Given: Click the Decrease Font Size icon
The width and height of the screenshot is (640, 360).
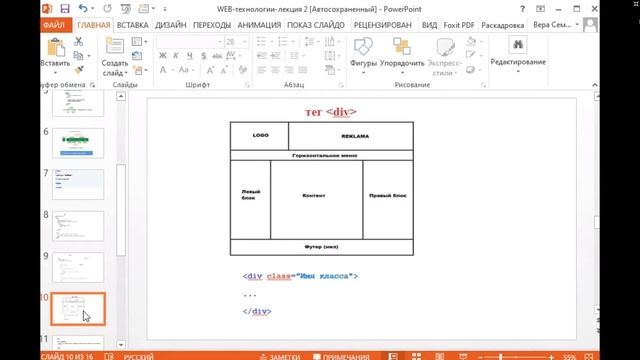Looking at the screenshot, I should 224,70.
